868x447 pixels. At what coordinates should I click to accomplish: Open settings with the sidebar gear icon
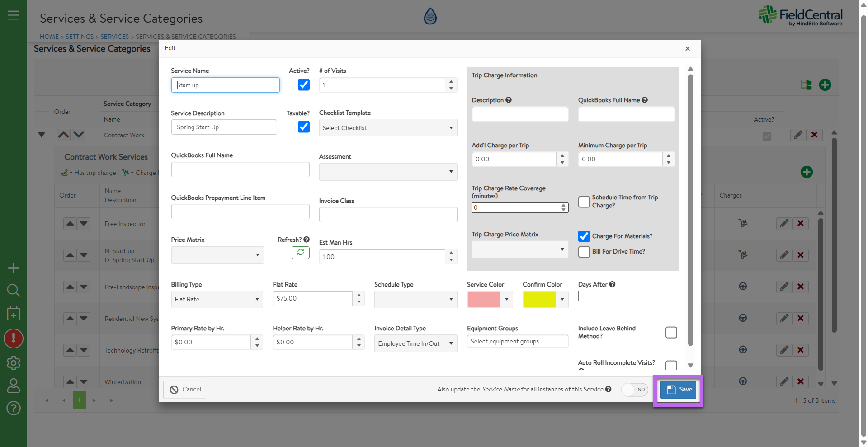(14, 362)
